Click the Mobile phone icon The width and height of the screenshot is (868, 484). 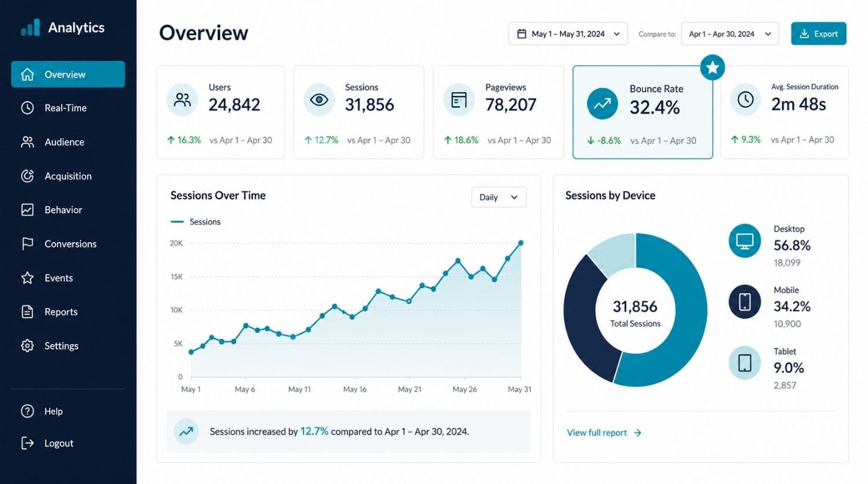tap(745, 301)
